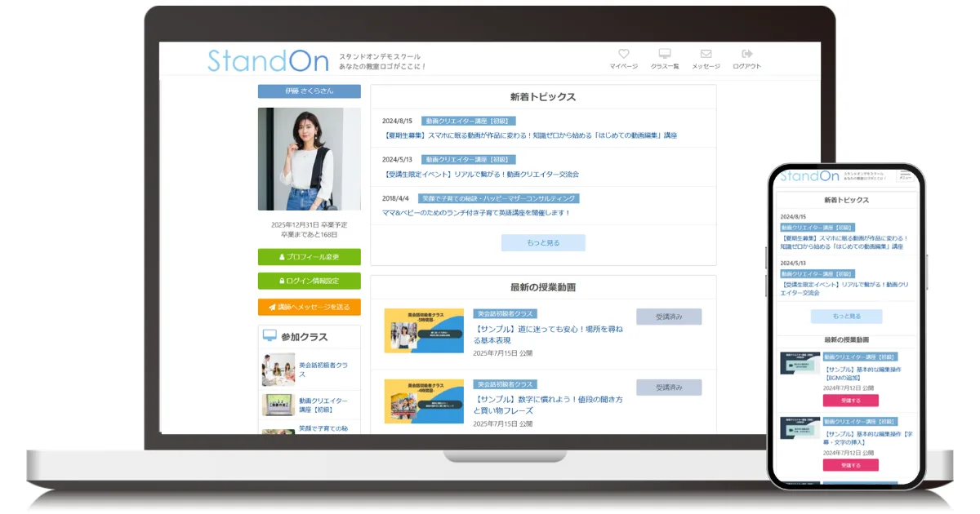Open the 【夏期生募集】 topic link on the laptop
This screenshot has width=980, height=514.
529,135
